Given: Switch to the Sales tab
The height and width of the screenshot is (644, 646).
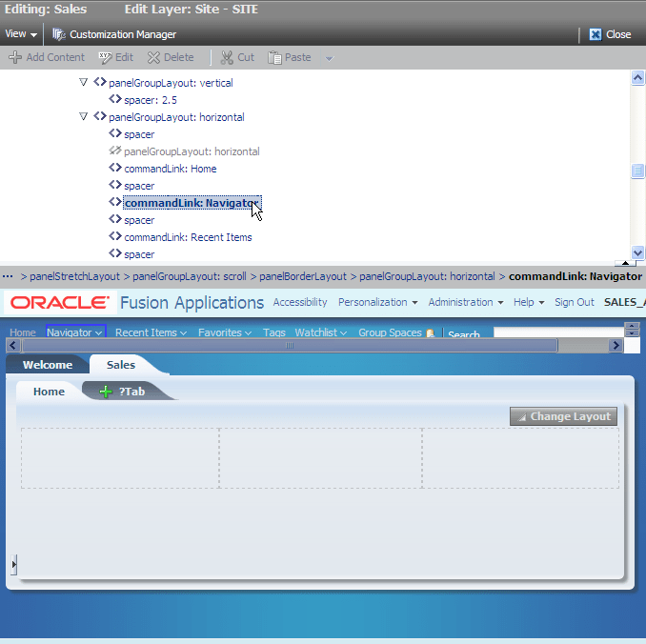Looking at the screenshot, I should click(121, 365).
